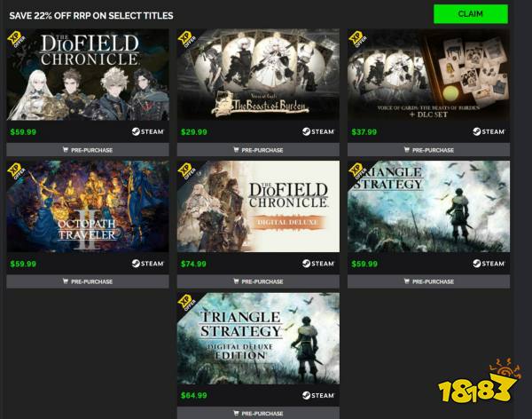This screenshot has width=532, height=419.
Task: Pre-purchase the $37.99 DLC Set bundle
Action: (x=428, y=150)
